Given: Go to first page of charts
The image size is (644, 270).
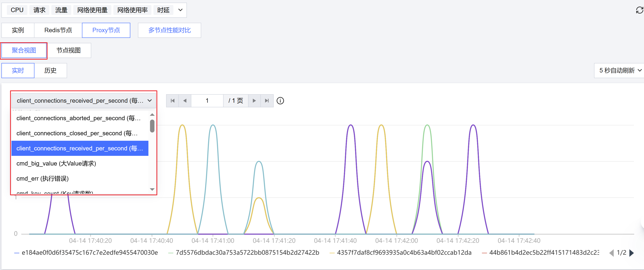Looking at the screenshot, I should 173,101.
